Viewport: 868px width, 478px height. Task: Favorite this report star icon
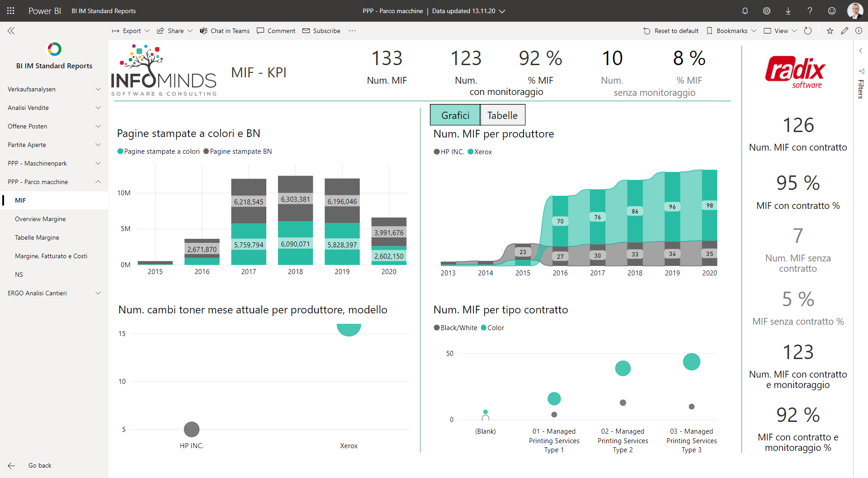pyautogui.click(x=830, y=31)
